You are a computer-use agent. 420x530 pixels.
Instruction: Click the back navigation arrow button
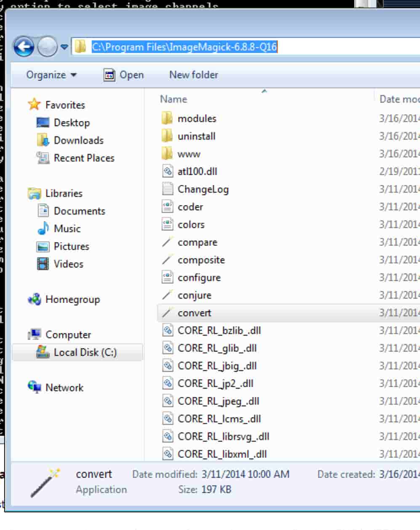24,47
